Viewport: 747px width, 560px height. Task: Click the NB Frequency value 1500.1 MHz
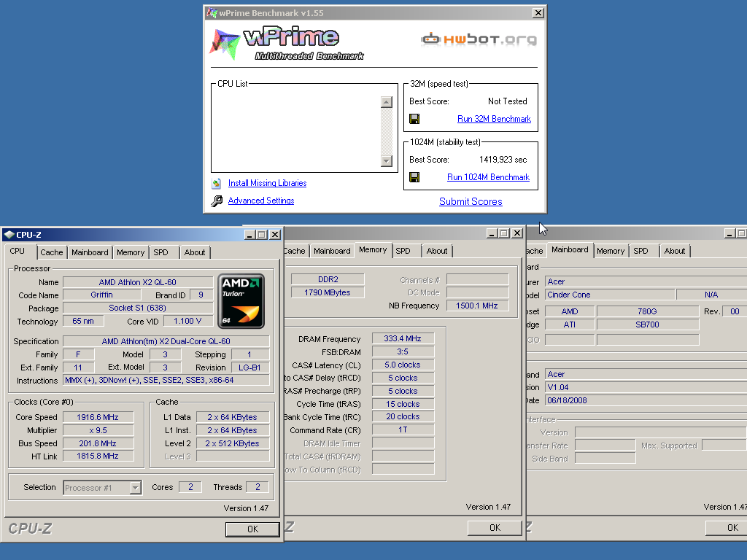[477, 306]
